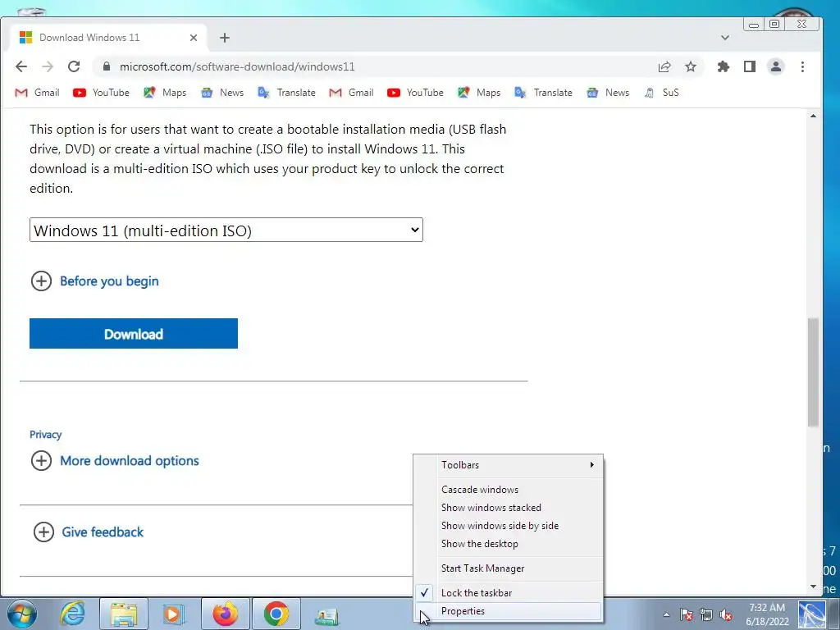840x630 pixels.
Task: Click the scrollbar down arrow
Action: pyautogui.click(x=813, y=587)
